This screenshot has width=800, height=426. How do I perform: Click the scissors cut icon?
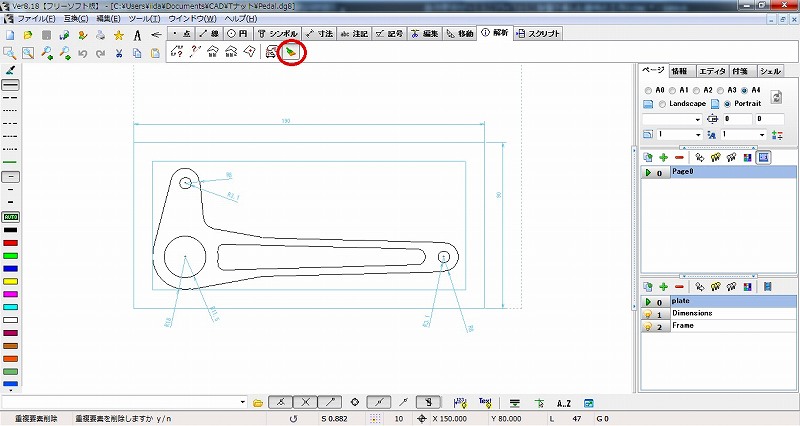(x=118, y=52)
